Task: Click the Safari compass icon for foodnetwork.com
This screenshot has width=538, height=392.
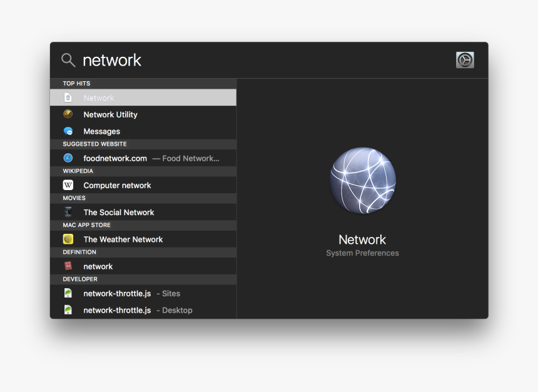Action: (68, 158)
